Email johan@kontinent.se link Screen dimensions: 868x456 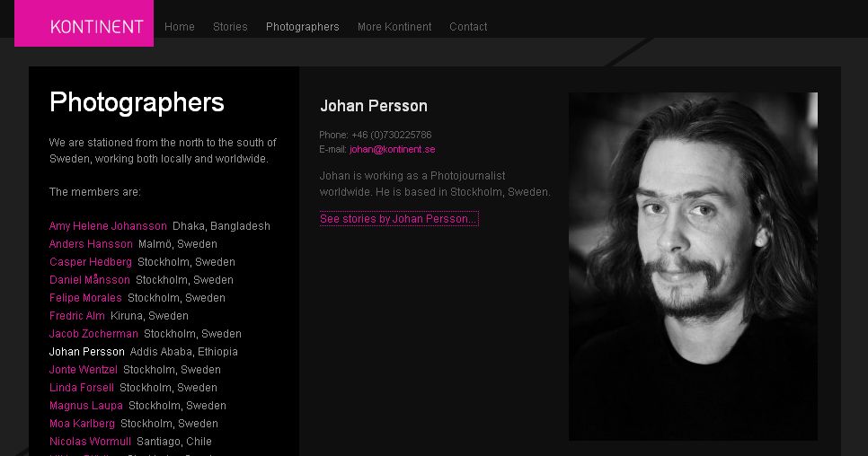pos(393,150)
